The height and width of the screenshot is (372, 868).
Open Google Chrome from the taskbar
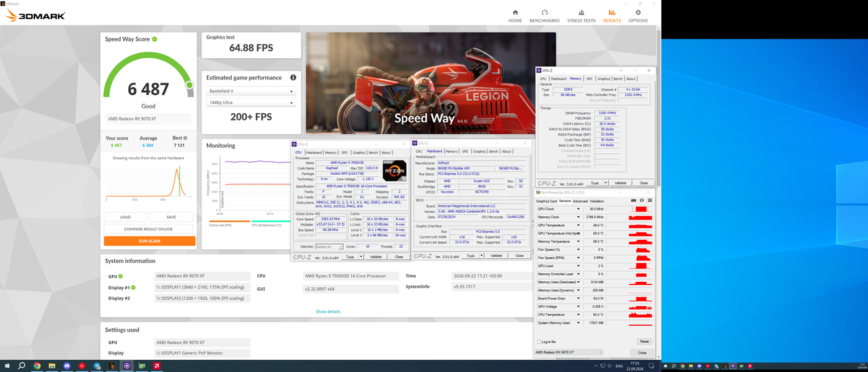[x=37, y=365]
